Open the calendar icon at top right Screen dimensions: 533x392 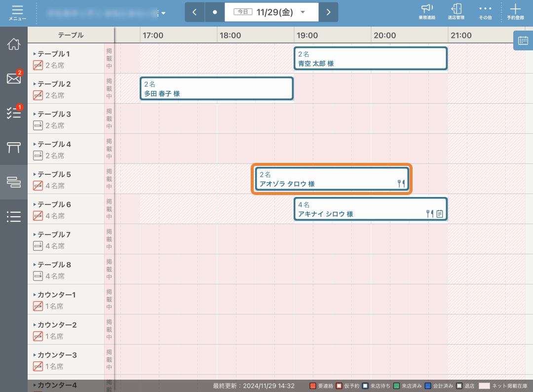[523, 40]
